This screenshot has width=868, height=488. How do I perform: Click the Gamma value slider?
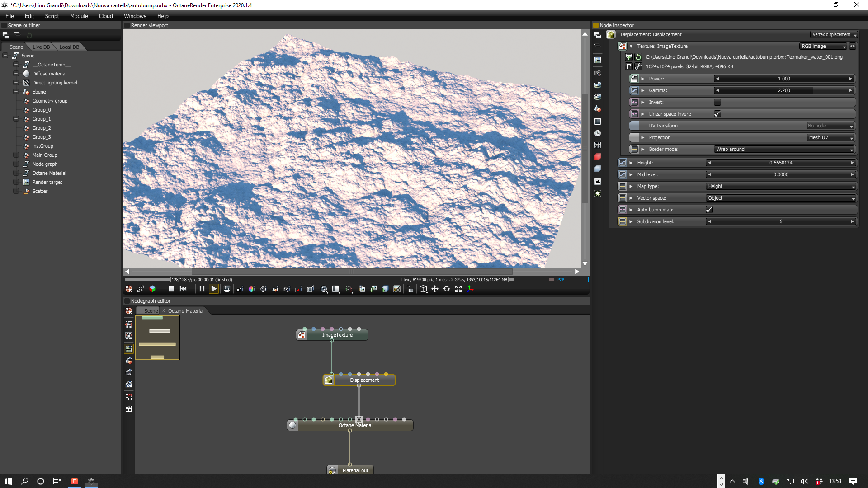[x=784, y=90]
